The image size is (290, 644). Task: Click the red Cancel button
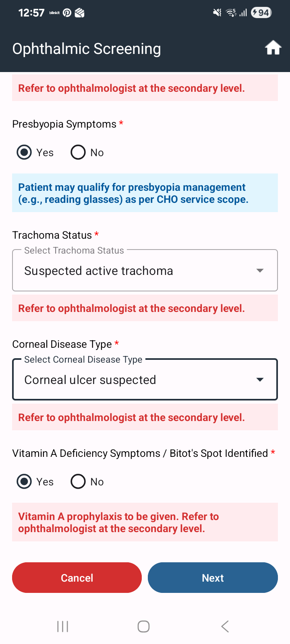coord(77,578)
